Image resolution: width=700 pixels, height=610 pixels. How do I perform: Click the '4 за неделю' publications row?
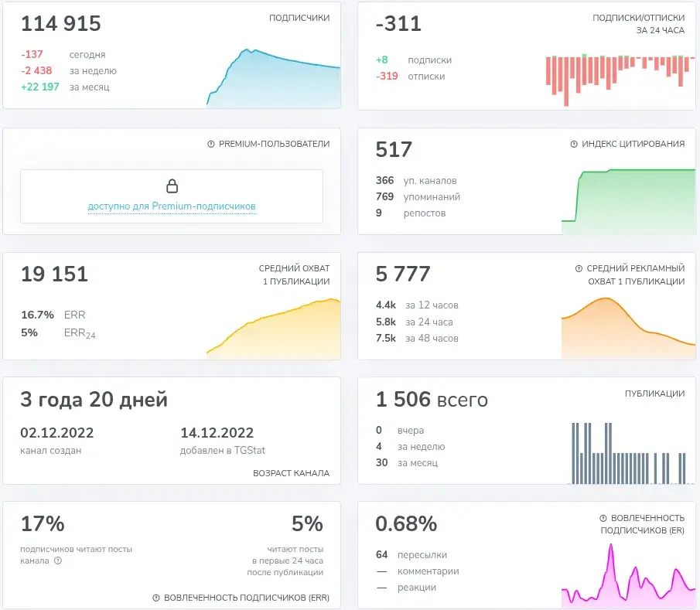point(410,447)
